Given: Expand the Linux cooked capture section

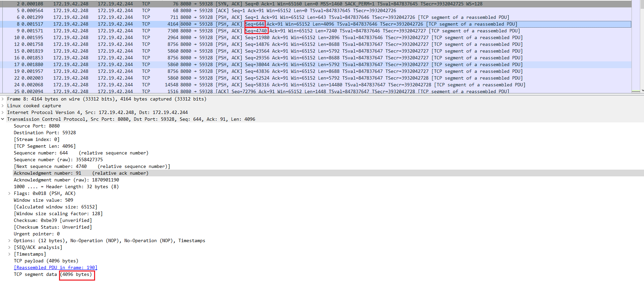Looking at the screenshot, I should [x=3, y=106].
